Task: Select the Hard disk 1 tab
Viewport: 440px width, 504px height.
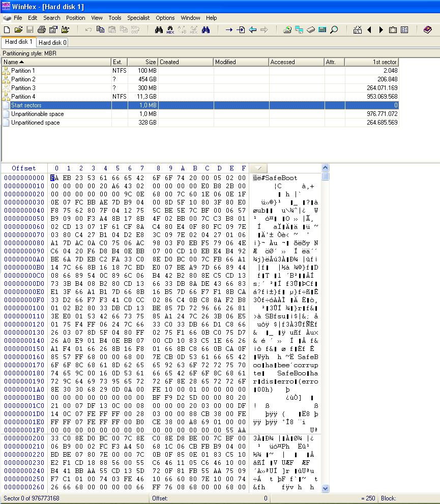Action: coord(19,42)
